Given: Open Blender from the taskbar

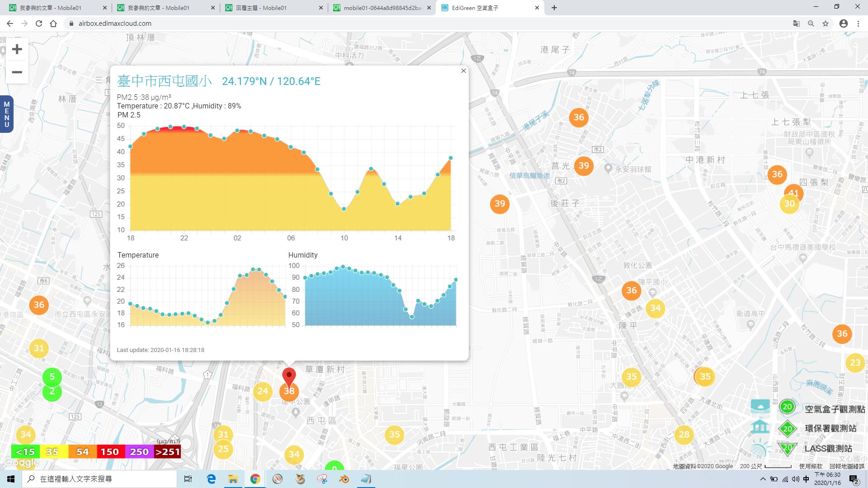Looking at the screenshot, I should click(x=344, y=479).
